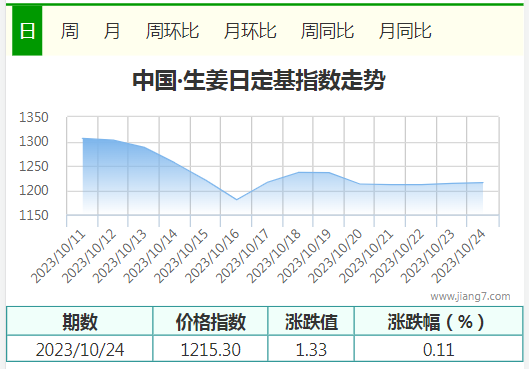This screenshot has width=529, height=369.
Task: Select the 1215.30 price index cell
Action: coord(211,349)
